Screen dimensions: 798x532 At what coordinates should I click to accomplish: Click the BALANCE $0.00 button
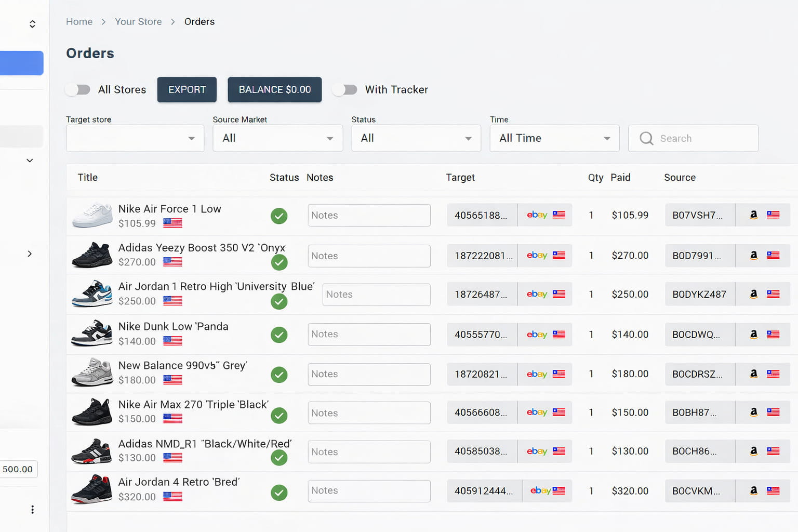coord(275,89)
